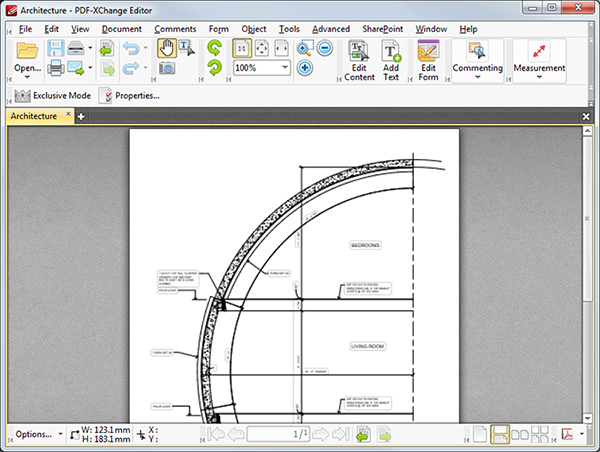Open the Comments menu
Viewport: 600px width, 452px height.
click(x=175, y=29)
